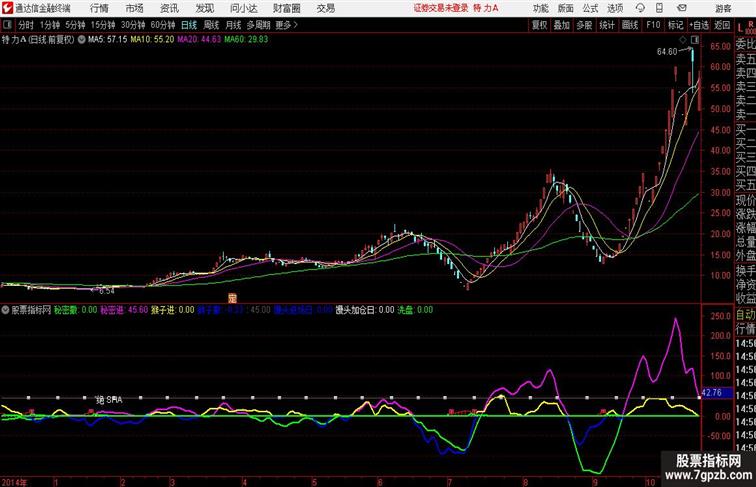Image resolution: width=756 pixels, height=487 pixels.
Task: Switch to 30分钟 chart period
Action: tap(133, 25)
